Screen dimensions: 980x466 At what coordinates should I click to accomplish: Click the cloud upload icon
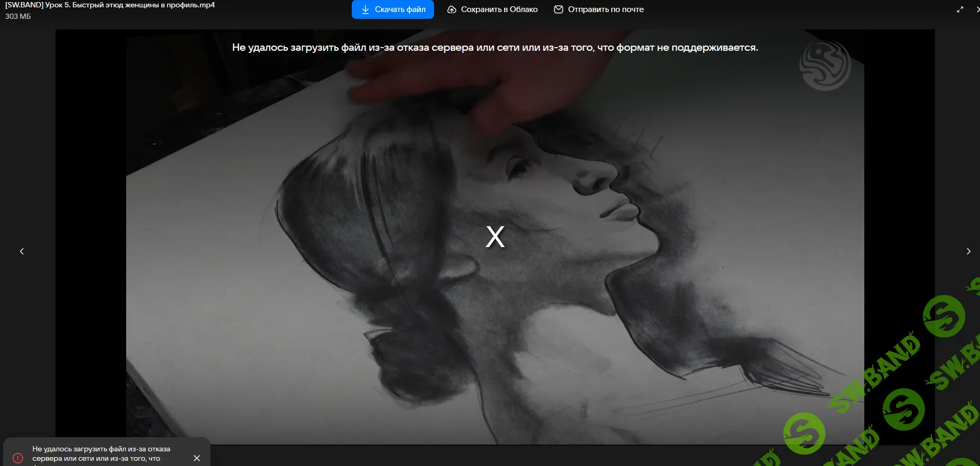pos(452,9)
